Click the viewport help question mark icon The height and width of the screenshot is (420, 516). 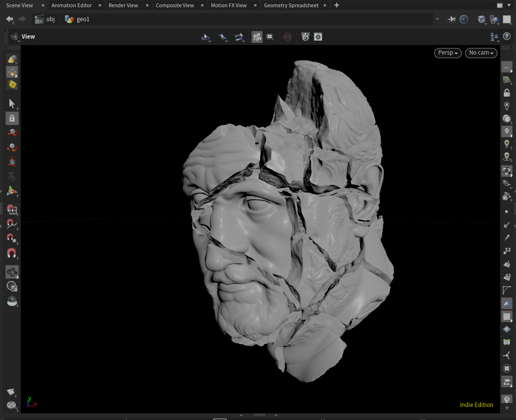click(x=507, y=36)
